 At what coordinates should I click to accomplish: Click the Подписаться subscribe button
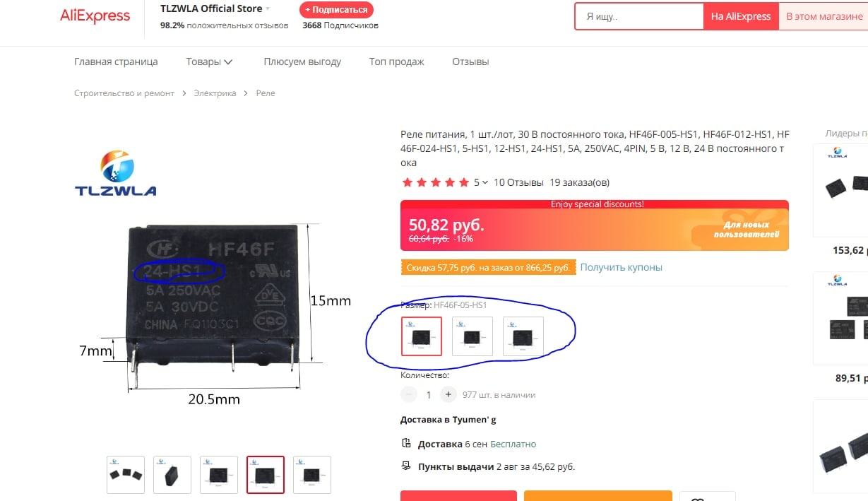(336, 10)
